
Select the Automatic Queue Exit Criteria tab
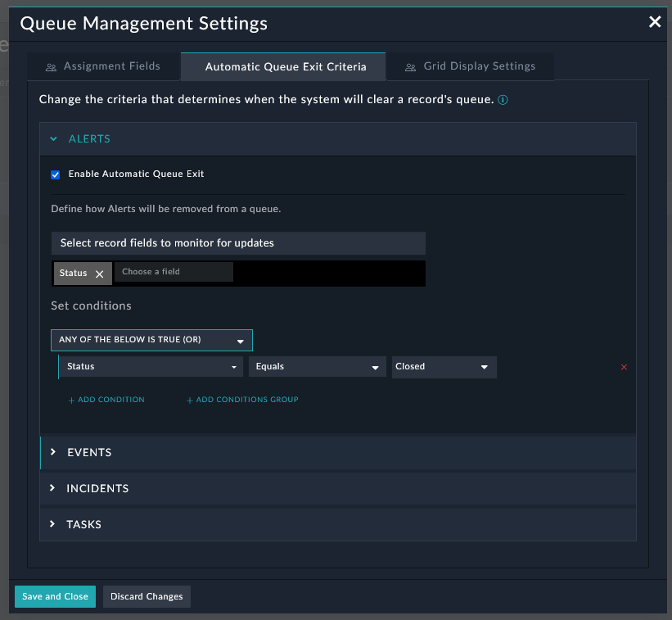click(x=283, y=66)
